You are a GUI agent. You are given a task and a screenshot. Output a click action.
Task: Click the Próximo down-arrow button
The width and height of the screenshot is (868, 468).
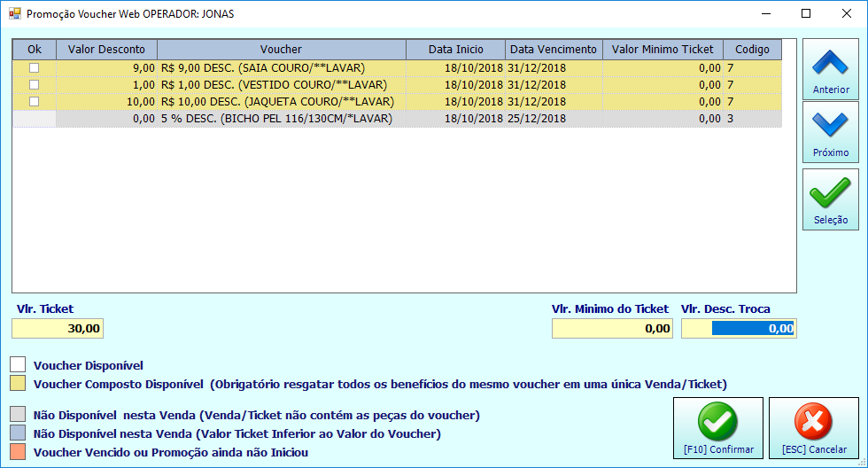[x=831, y=132]
